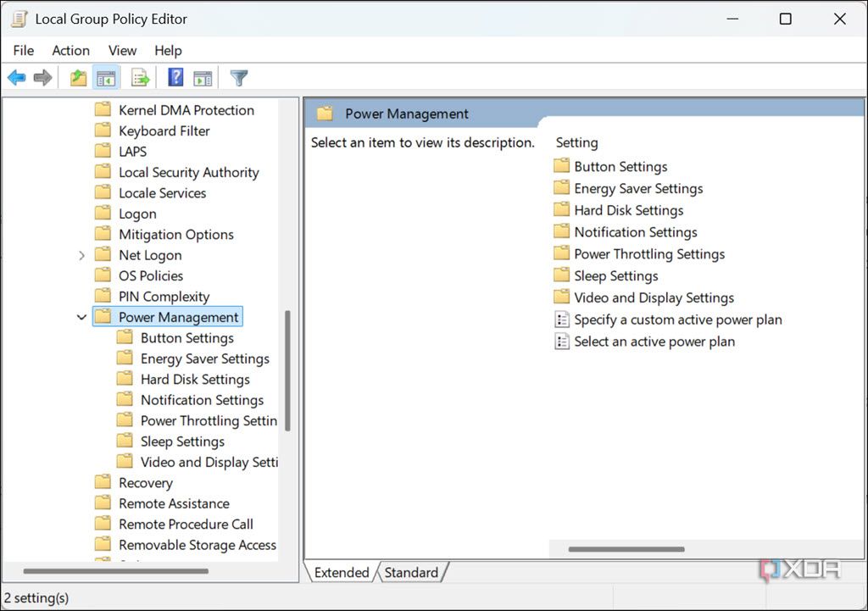Click "Specify a custom active power plan" text

tap(678, 319)
